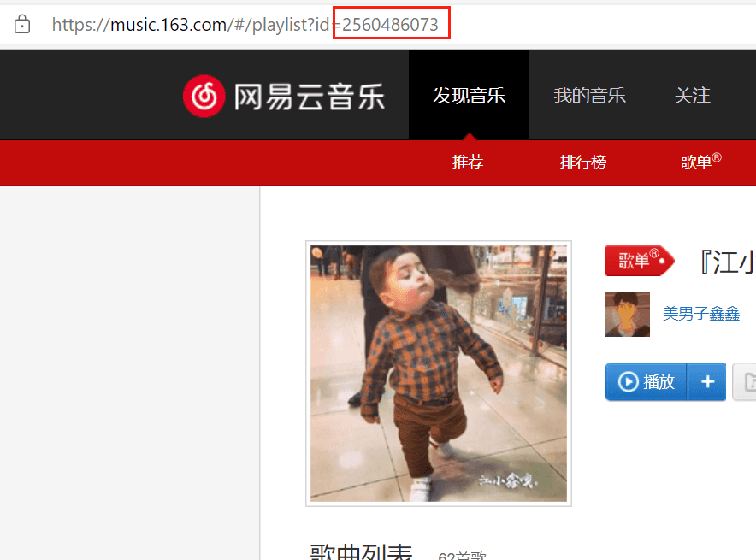Click the red NetEase Cloud Music logo
The image size is (756, 560).
pos(203,96)
